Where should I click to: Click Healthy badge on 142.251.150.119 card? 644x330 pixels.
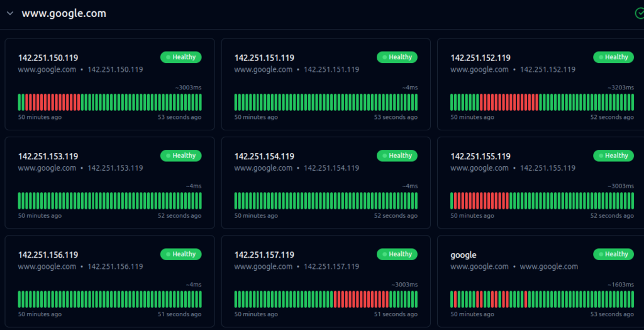180,57
